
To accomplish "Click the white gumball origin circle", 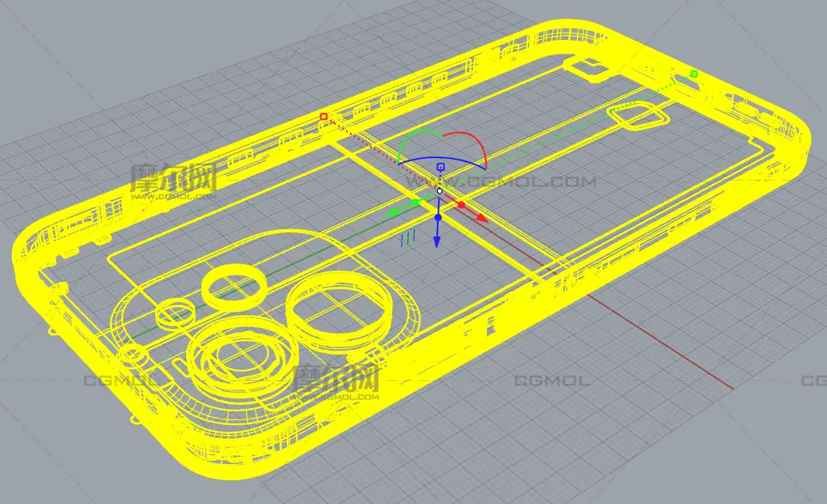I will 439,191.
